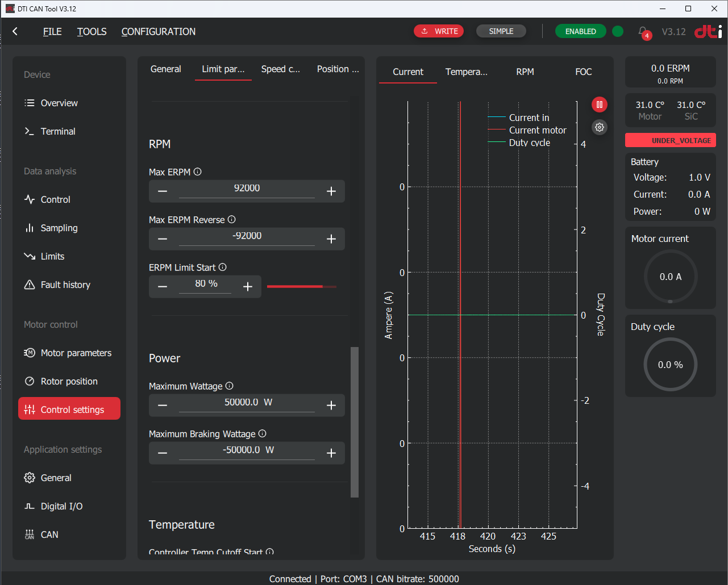Image resolution: width=728 pixels, height=585 pixels.
Task: Click the Duty cycle gauge
Action: pyautogui.click(x=671, y=365)
